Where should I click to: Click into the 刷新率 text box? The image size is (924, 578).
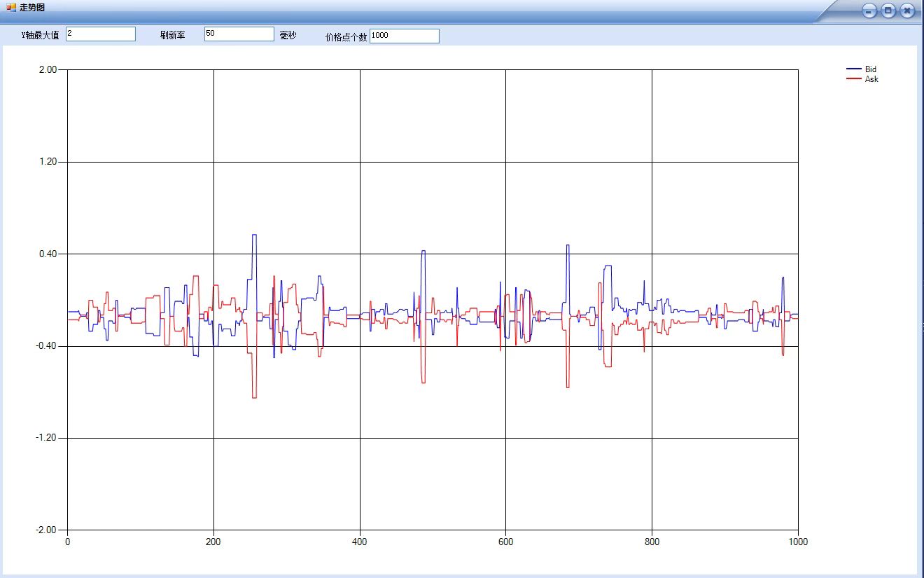[239, 34]
